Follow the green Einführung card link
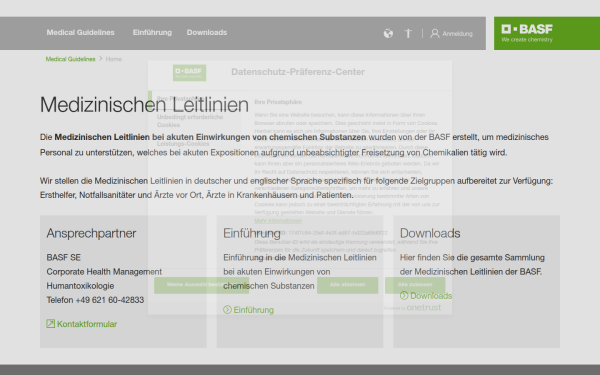The height and width of the screenshot is (375, 600). [248, 310]
